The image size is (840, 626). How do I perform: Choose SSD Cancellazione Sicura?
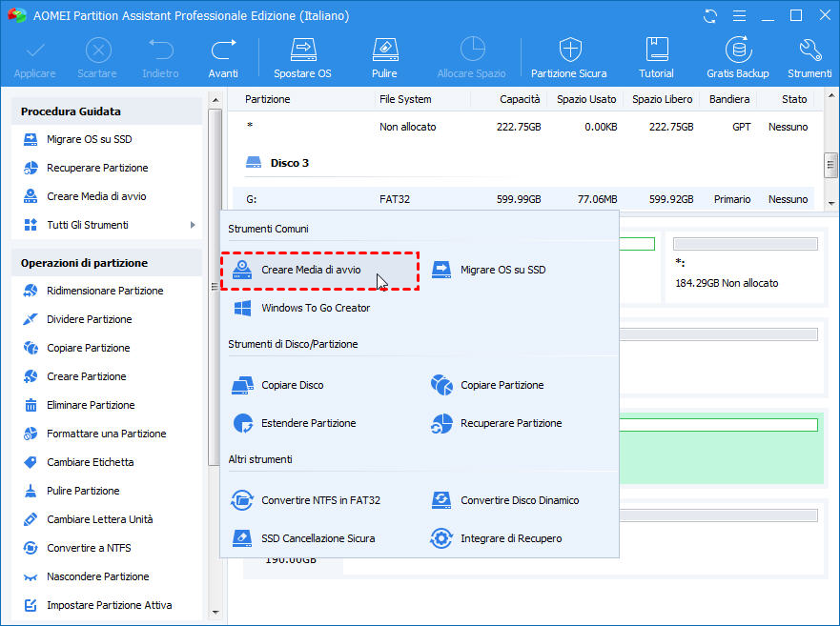[318, 538]
